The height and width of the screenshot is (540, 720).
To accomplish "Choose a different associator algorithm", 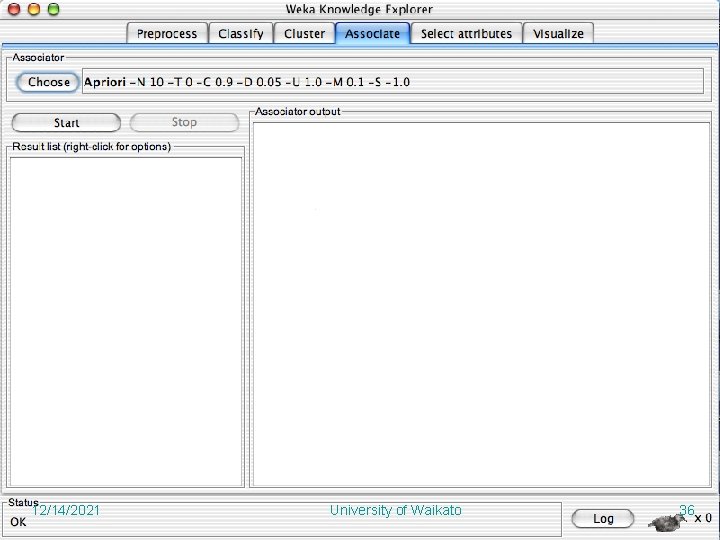I will click(x=48, y=82).
